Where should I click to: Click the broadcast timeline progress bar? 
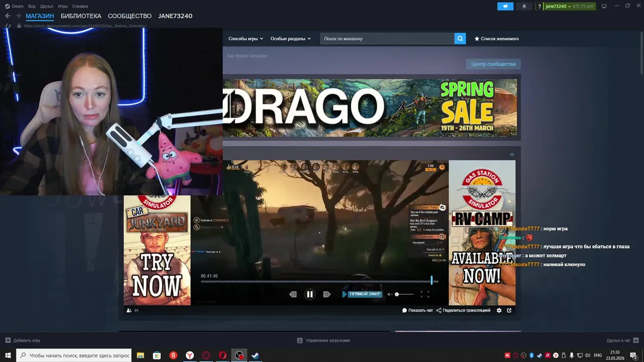click(319, 281)
